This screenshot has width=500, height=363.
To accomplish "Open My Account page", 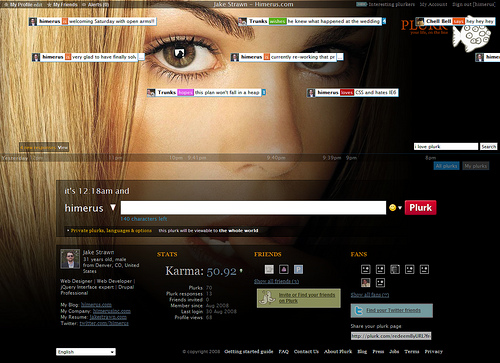I will (433, 4).
